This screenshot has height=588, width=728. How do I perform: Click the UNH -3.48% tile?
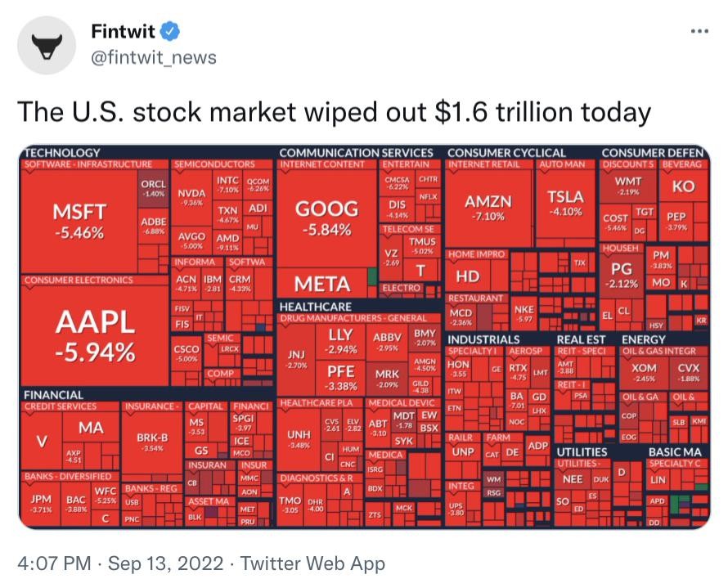point(298,438)
